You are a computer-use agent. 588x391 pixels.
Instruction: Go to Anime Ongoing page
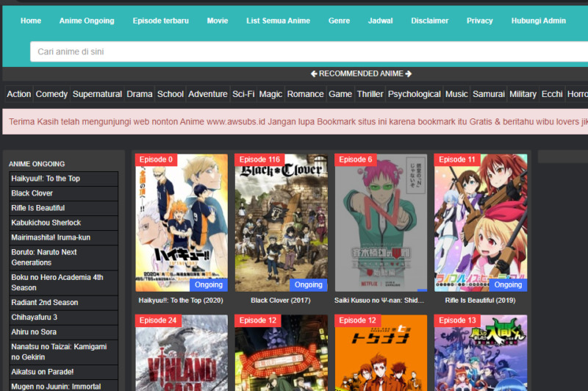pos(87,21)
